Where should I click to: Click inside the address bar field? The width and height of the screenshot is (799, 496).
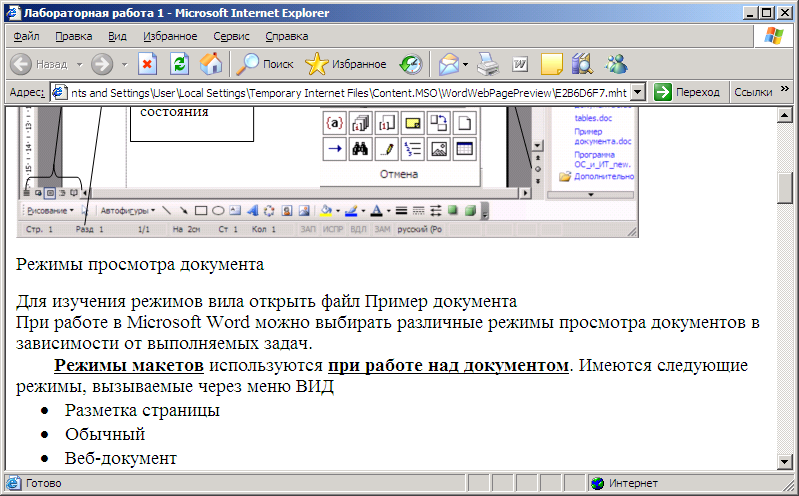(340, 93)
